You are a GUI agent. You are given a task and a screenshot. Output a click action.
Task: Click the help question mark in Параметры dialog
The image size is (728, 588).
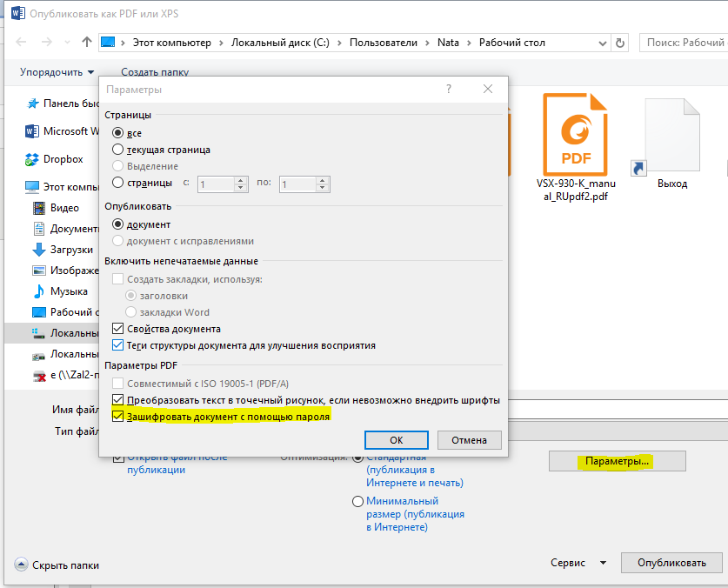click(x=449, y=89)
